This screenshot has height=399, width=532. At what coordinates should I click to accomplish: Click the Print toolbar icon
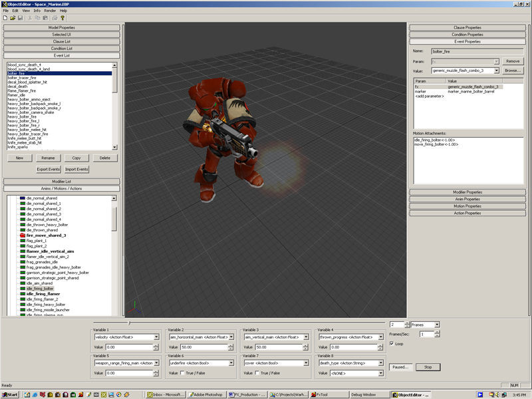(x=55, y=18)
